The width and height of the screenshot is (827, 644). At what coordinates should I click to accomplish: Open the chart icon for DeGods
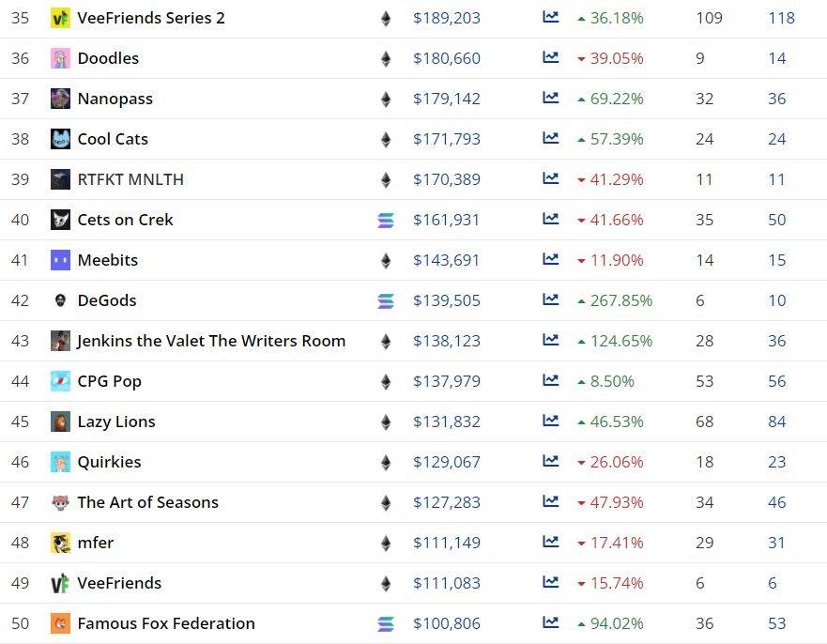pyautogui.click(x=550, y=300)
